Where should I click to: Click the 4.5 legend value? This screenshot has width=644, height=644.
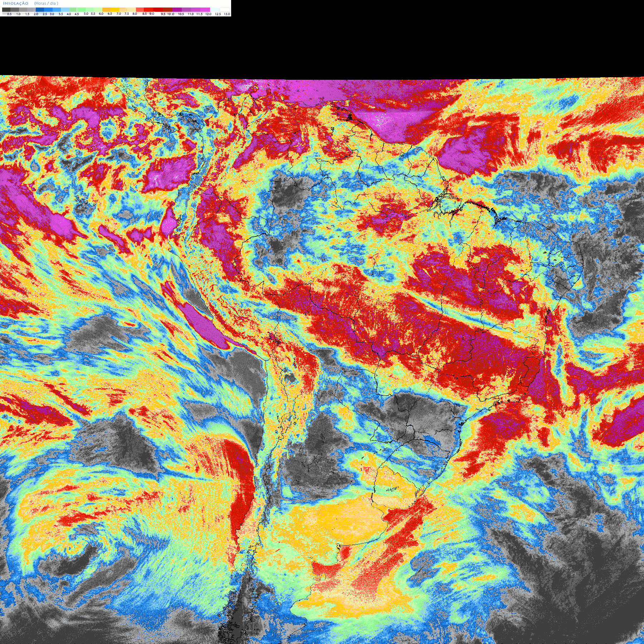[77, 14]
